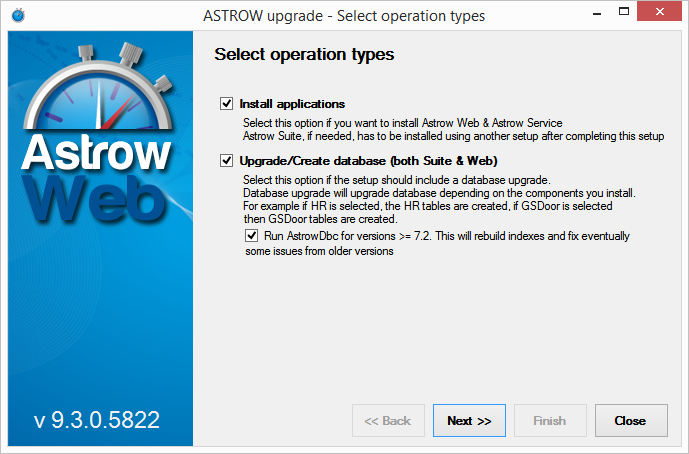The height and width of the screenshot is (454, 689).
Task: Click the maximize window button
Action: point(626,15)
